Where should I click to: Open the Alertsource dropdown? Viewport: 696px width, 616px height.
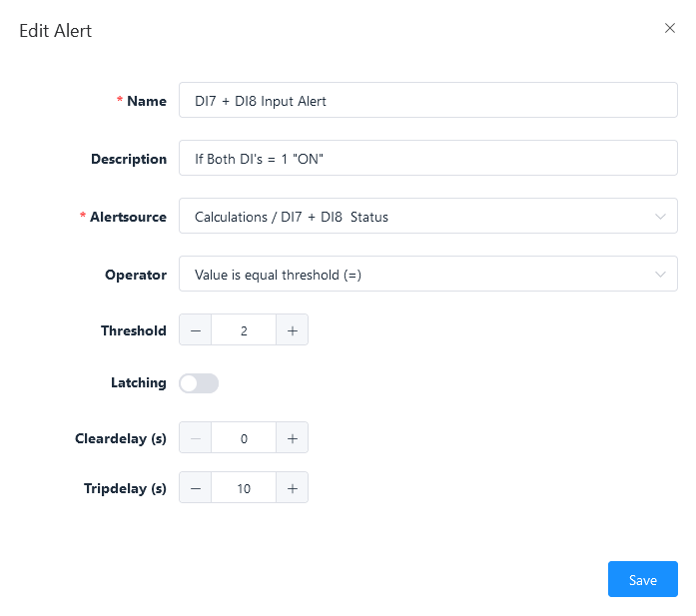(419, 217)
